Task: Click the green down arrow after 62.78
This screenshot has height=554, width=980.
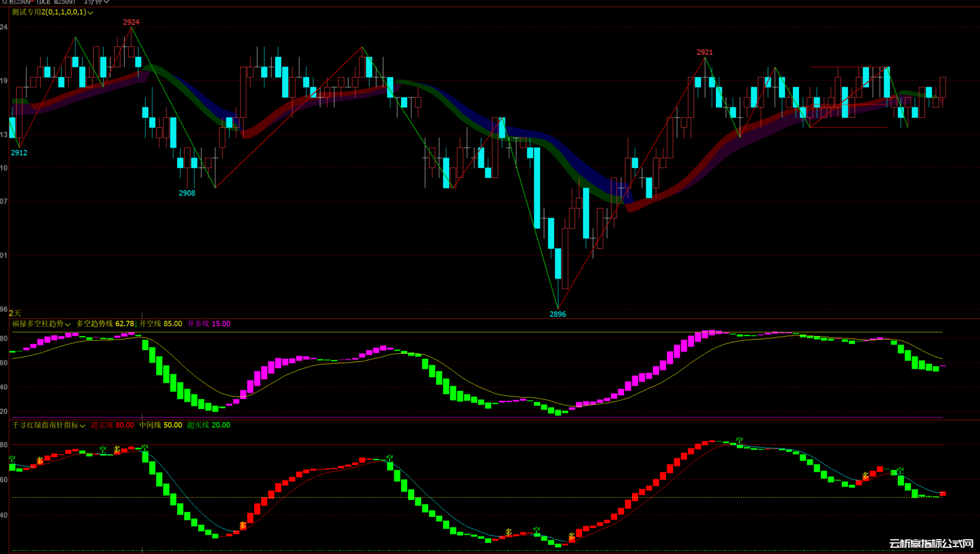Action: click(x=136, y=324)
